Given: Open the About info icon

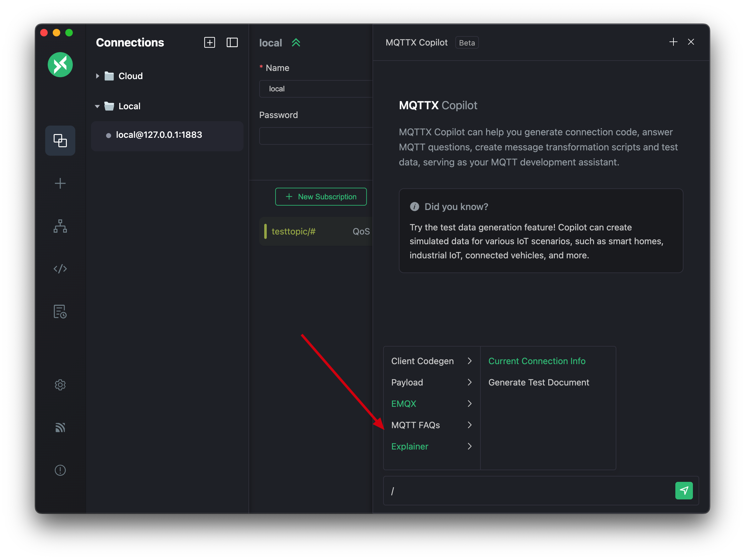Looking at the screenshot, I should (x=60, y=470).
